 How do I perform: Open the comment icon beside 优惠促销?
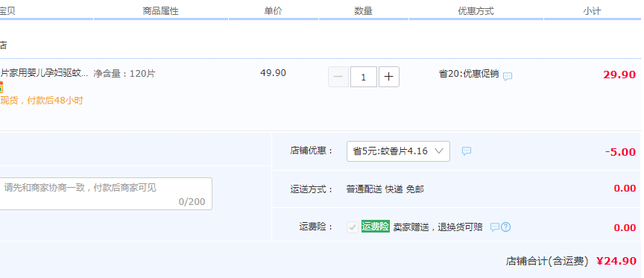click(x=508, y=76)
